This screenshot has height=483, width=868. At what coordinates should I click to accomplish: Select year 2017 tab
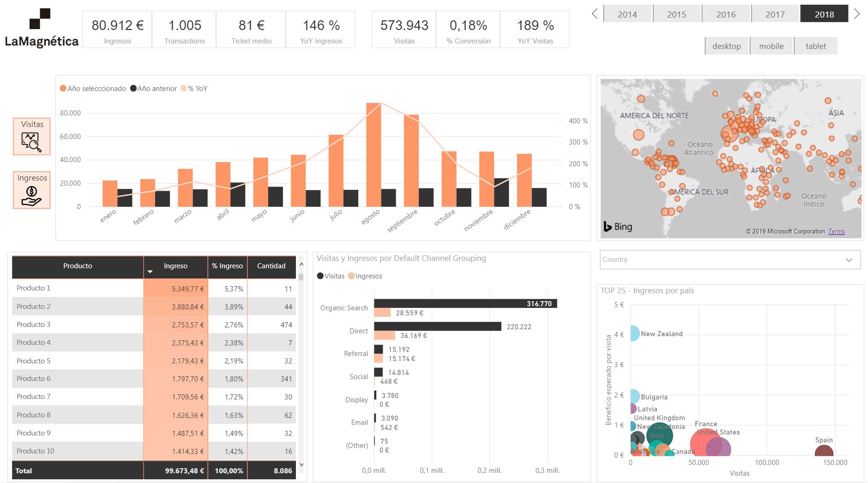click(775, 14)
